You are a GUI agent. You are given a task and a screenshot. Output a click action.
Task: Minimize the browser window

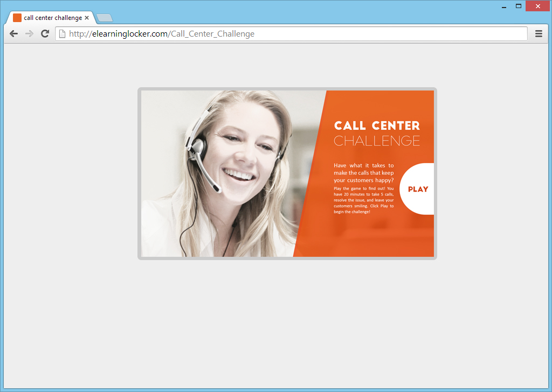504,6
